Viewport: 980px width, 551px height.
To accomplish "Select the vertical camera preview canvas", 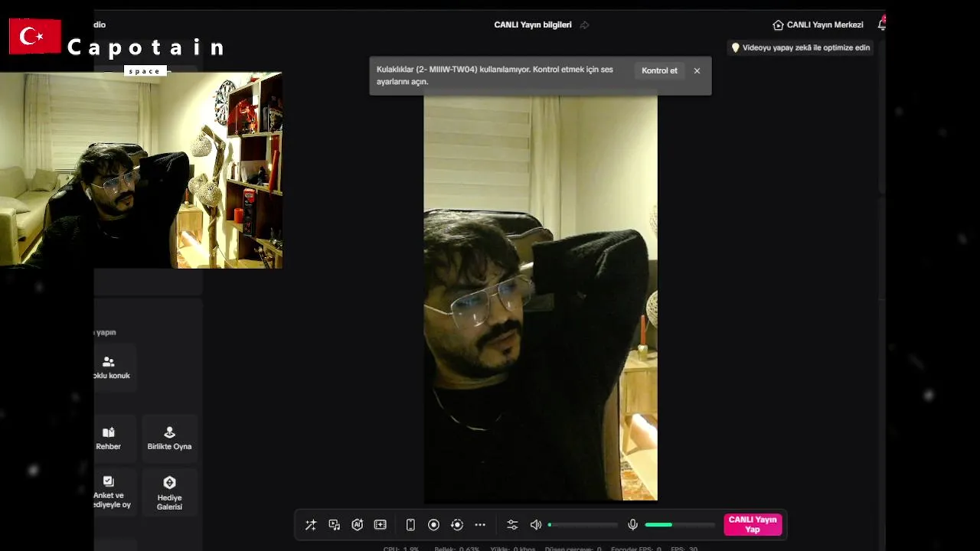I will (541, 297).
